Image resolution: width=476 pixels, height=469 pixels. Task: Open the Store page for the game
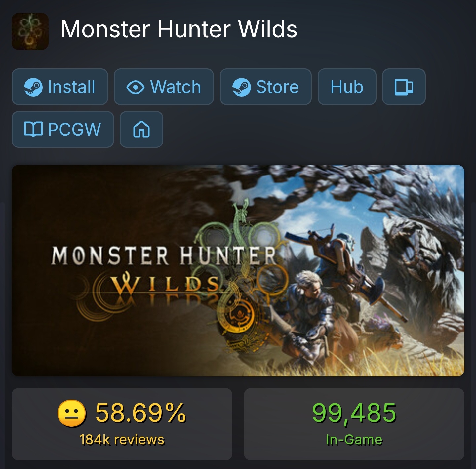point(266,87)
